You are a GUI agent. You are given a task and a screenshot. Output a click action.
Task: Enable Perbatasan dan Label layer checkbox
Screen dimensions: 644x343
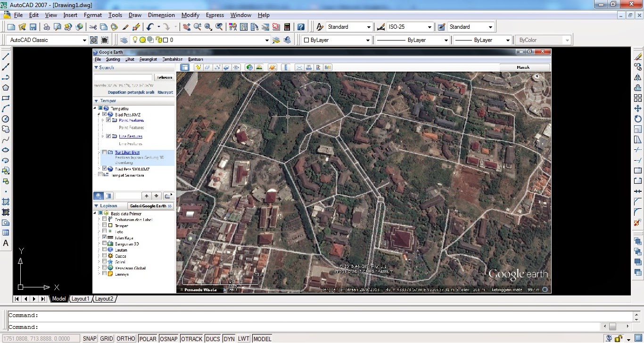tap(104, 220)
